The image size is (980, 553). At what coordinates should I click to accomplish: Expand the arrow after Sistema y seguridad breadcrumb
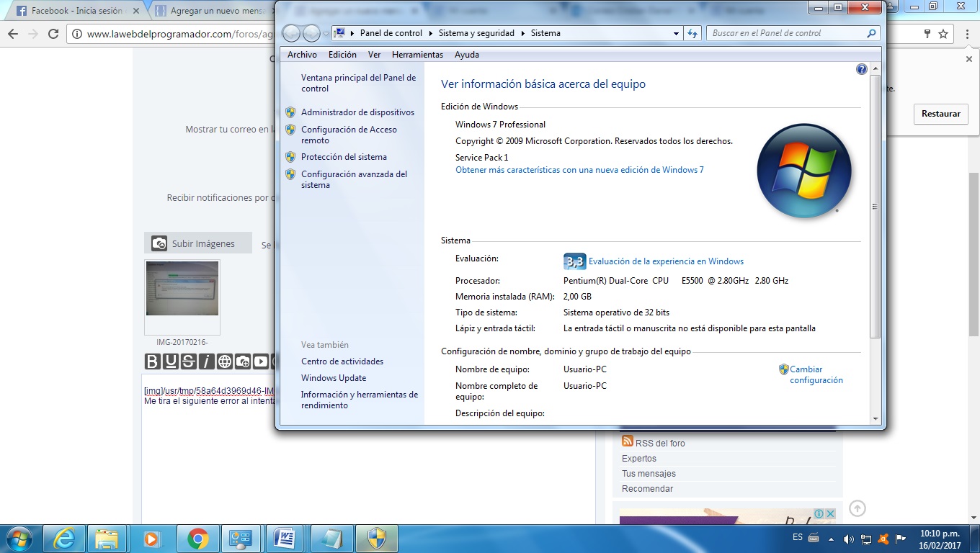point(522,33)
